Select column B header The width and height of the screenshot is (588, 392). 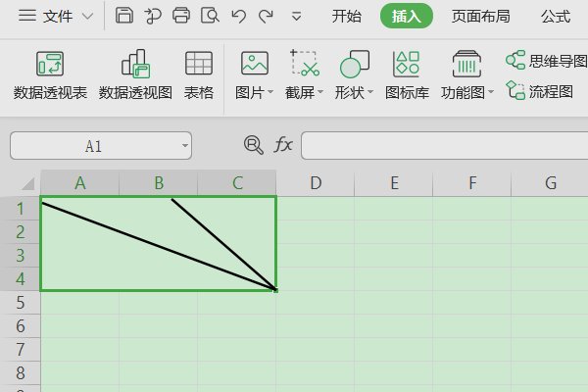[x=158, y=183]
